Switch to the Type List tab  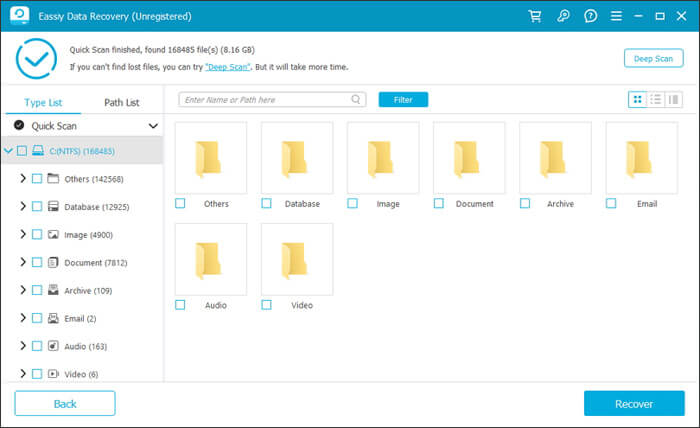click(x=43, y=103)
